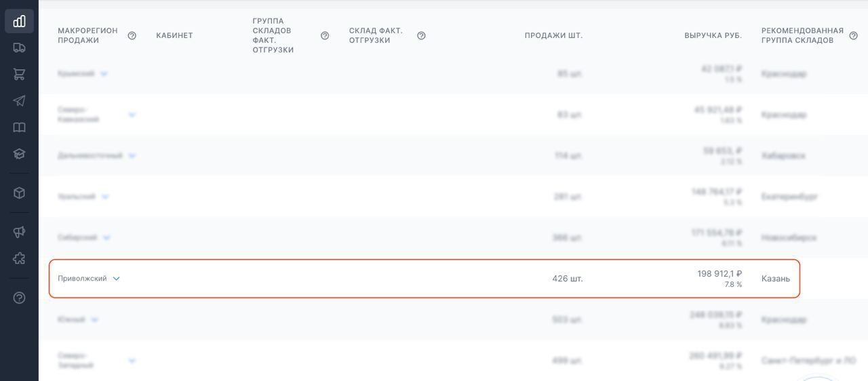This screenshot has width=868, height=381.
Task: Show hint for Склад факт. отгрузки column
Action: 421,35
